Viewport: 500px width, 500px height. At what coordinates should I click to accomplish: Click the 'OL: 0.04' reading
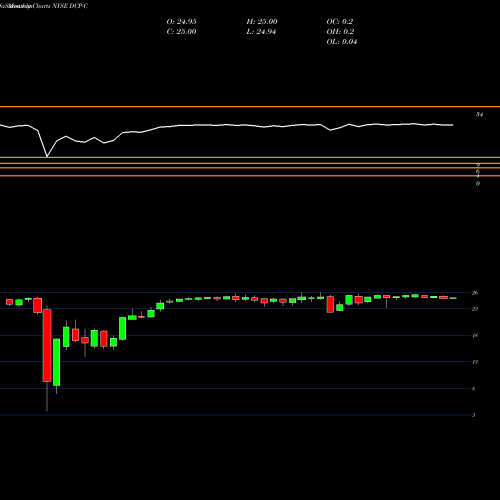pos(342,42)
